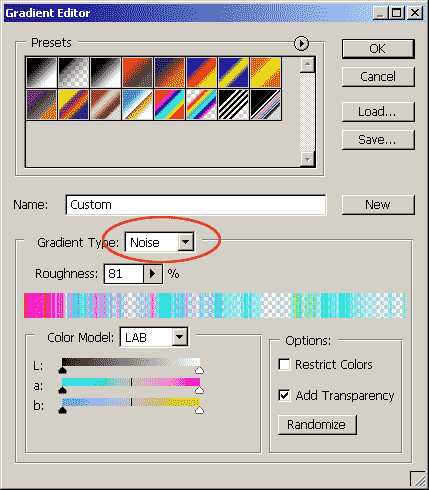Click the Randomize button

pos(317,425)
